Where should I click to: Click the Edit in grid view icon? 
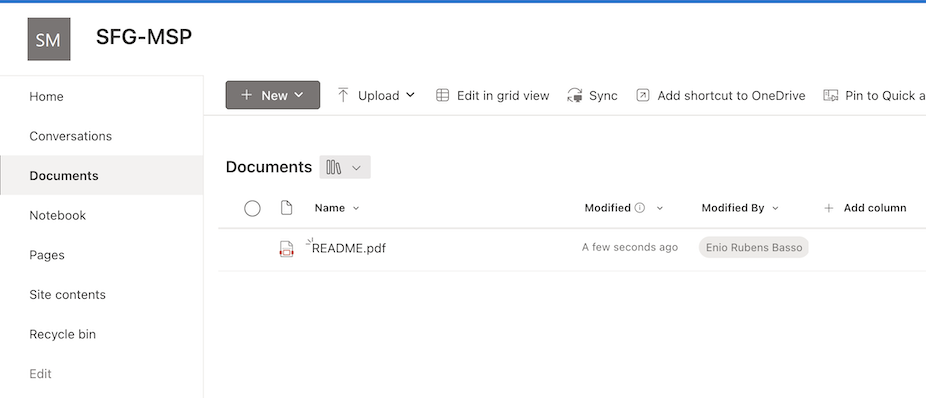pyautogui.click(x=442, y=95)
